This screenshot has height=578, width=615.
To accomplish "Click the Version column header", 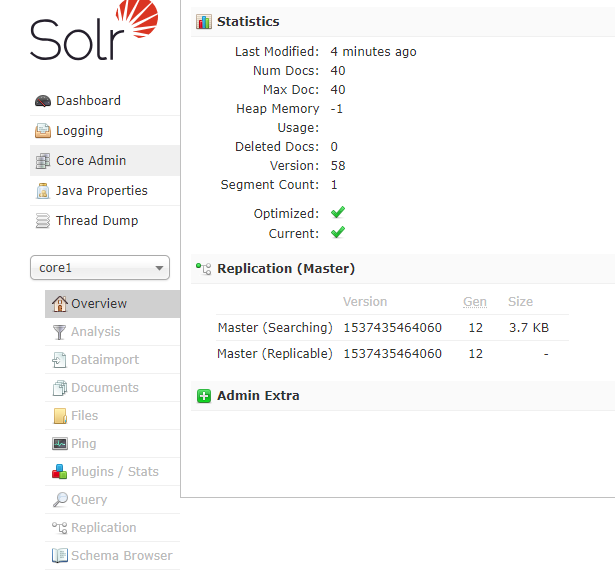I will click(x=365, y=302).
